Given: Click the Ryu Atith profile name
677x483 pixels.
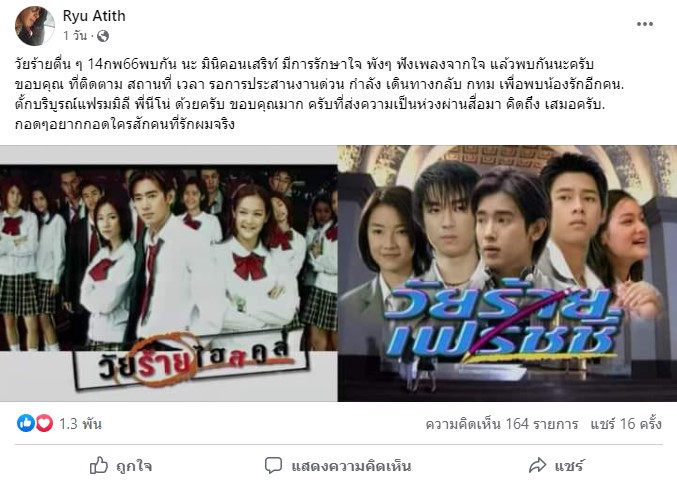Looking at the screenshot, I should 94,16.
